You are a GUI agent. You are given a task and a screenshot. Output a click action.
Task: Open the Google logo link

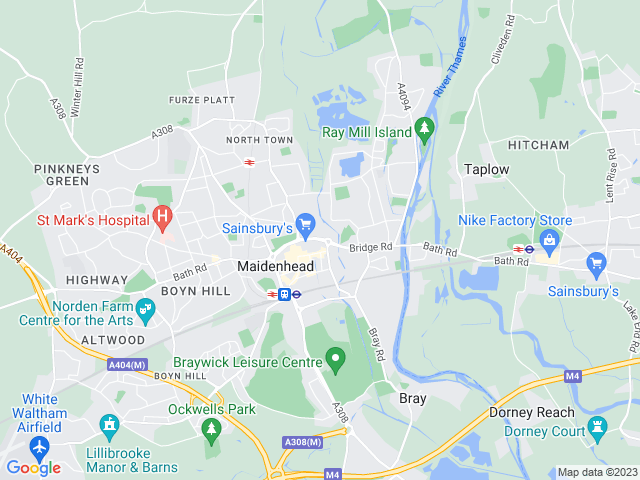34,467
